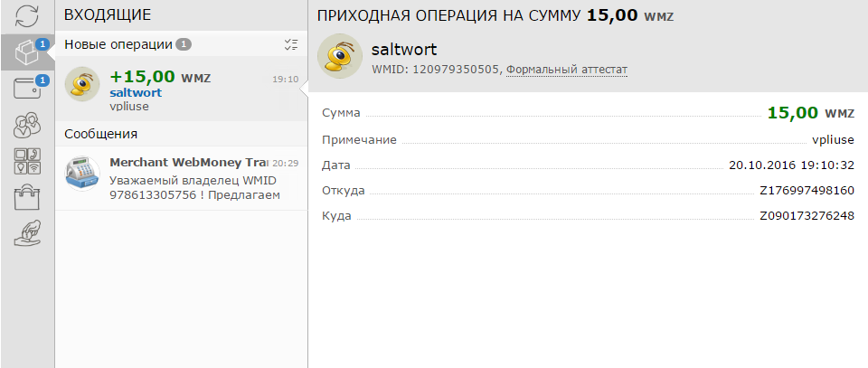The width and height of the screenshot is (868, 368).
Task: Click the Сообщения section header
Action: (100, 134)
